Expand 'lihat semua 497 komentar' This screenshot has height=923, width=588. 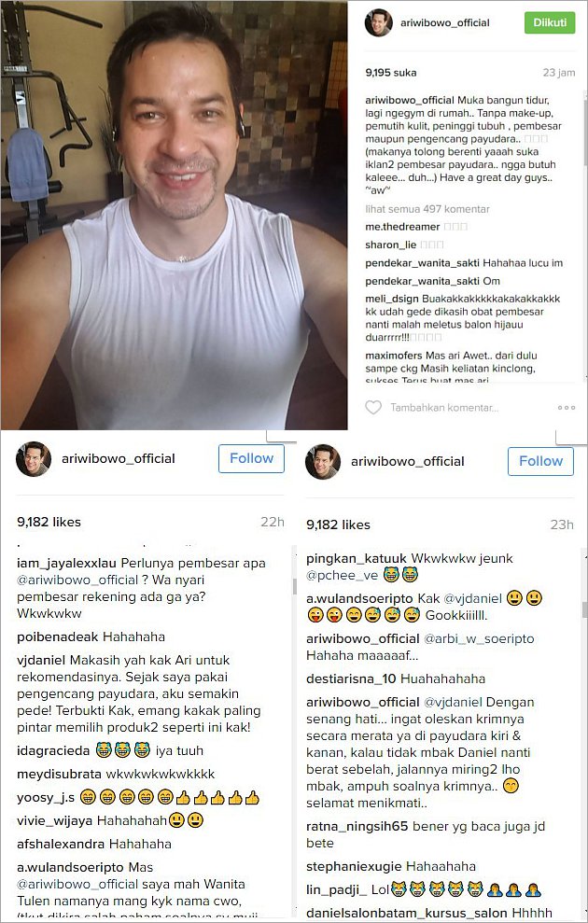point(427,209)
